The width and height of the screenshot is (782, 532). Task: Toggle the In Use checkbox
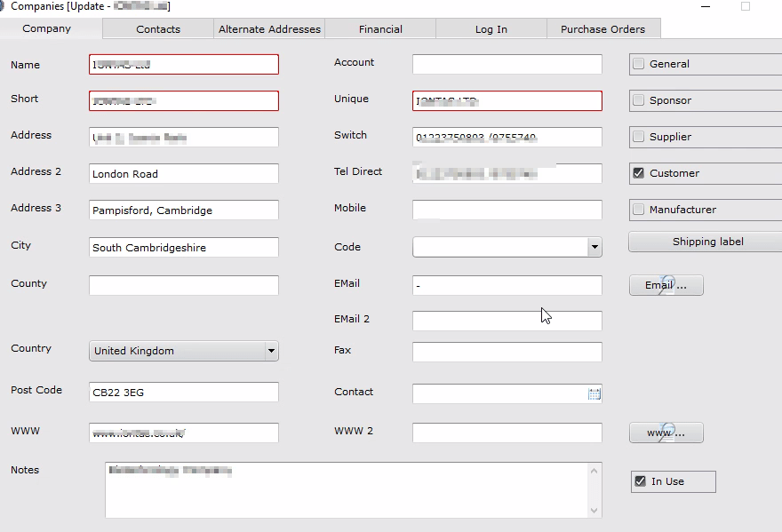(x=640, y=481)
